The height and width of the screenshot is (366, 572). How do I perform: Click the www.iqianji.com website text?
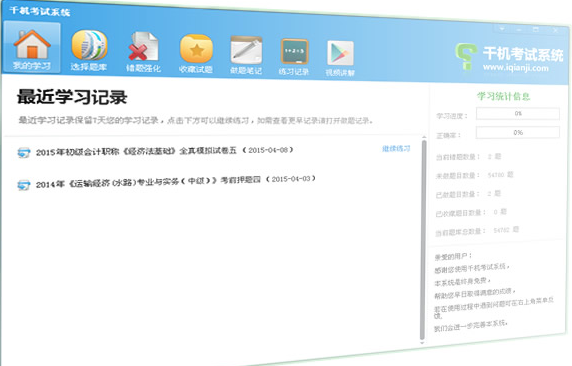point(516,68)
